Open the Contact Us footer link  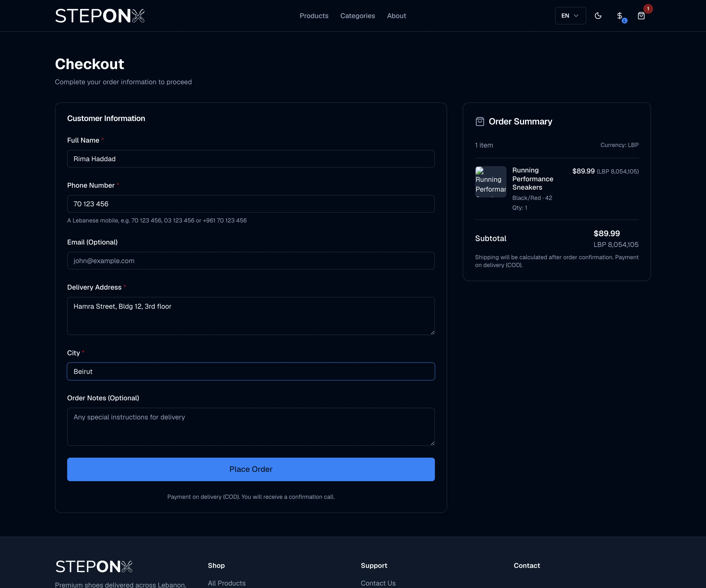click(x=378, y=583)
